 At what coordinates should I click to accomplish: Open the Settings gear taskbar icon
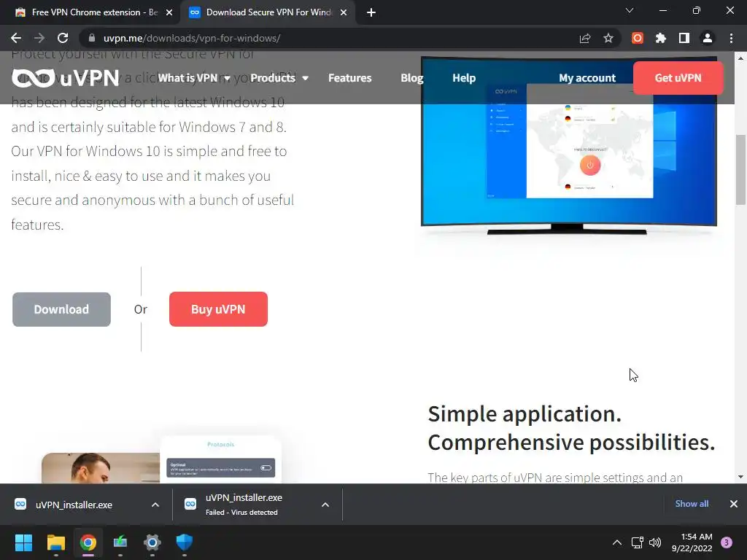pos(152,542)
